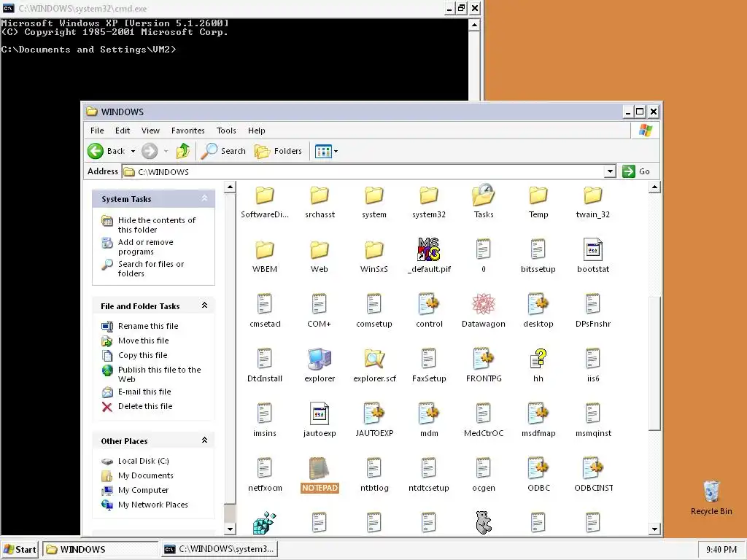Select the NOTEPAD icon
The height and width of the screenshot is (560, 747).
(x=320, y=469)
